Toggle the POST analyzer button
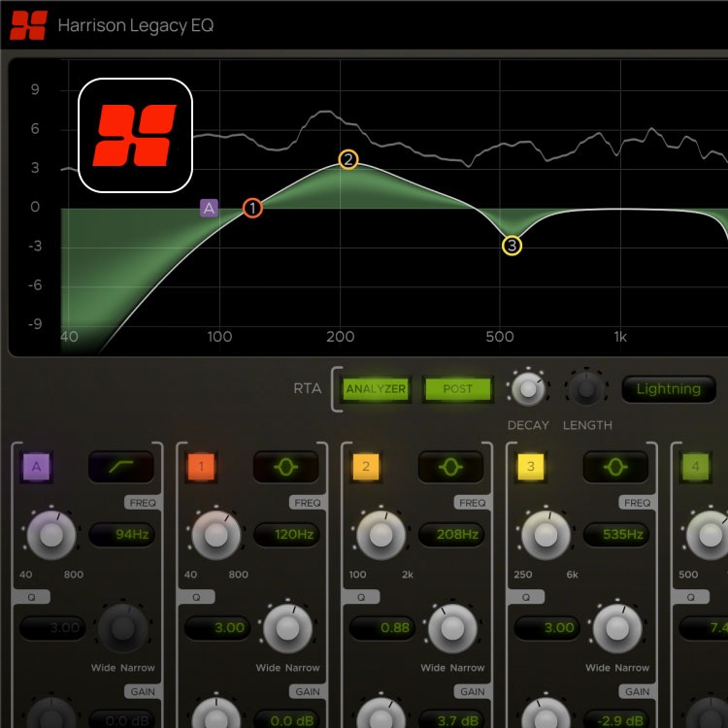The height and width of the screenshot is (728, 728). [x=457, y=389]
